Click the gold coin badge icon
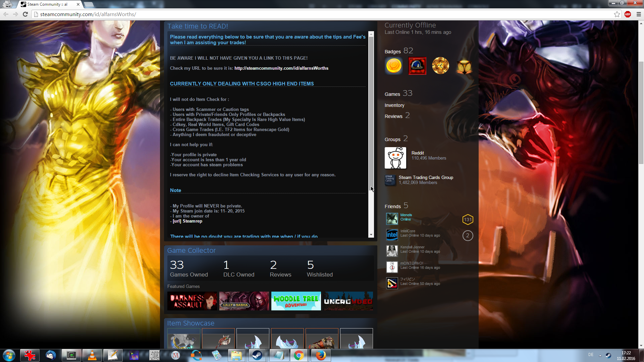Screen dimensions: 644x362 (x=394, y=66)
